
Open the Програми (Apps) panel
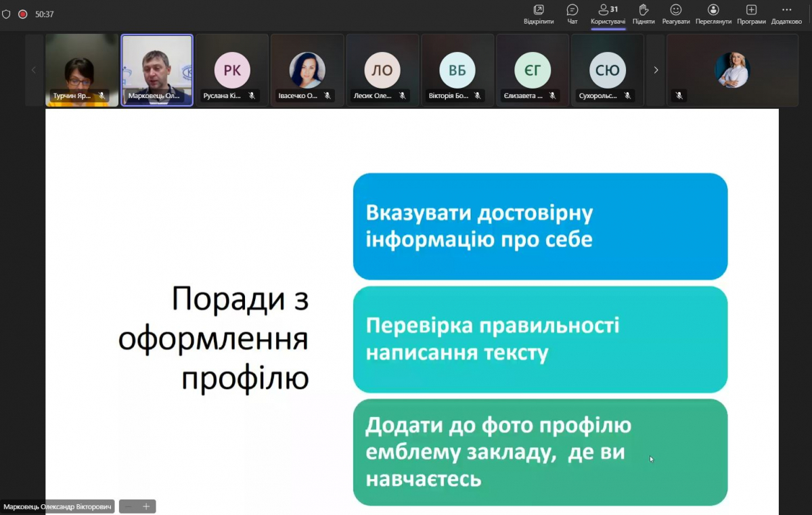[750, 14]
